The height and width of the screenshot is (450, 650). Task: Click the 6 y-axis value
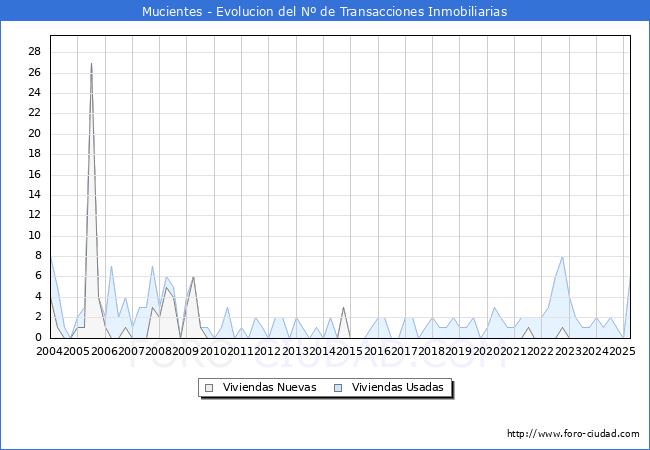pos(39,276)
